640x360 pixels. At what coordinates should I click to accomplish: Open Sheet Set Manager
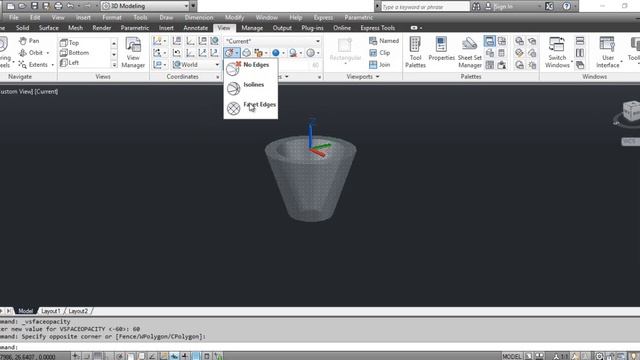[x=470, y=52]
